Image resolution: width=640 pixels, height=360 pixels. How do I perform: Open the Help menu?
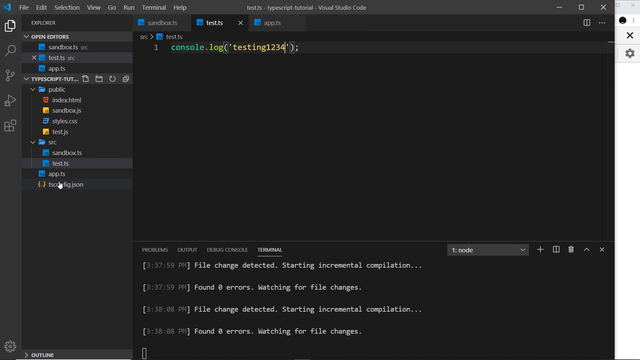coord(180,7)
